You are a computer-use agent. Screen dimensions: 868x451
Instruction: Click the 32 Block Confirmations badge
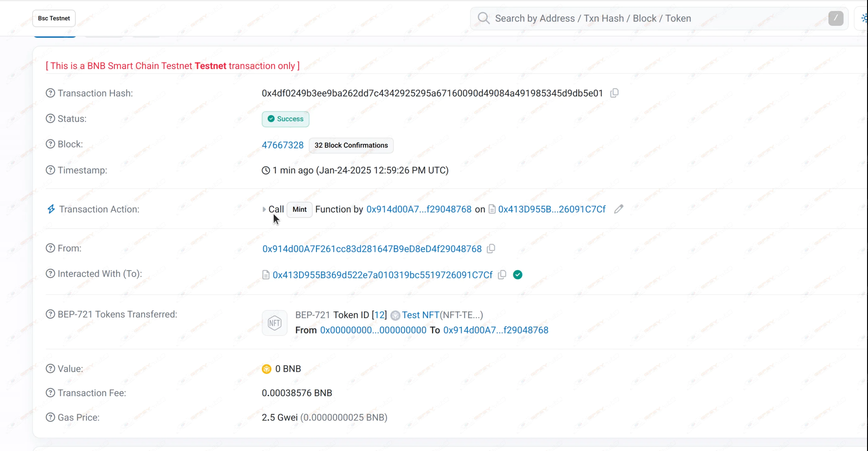[x=351, y=145]
